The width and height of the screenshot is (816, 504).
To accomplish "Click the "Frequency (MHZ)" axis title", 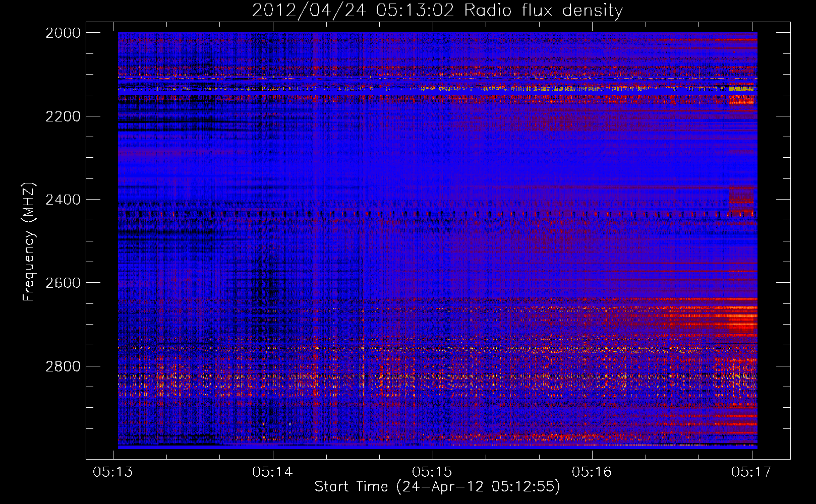I will [29, 242].
